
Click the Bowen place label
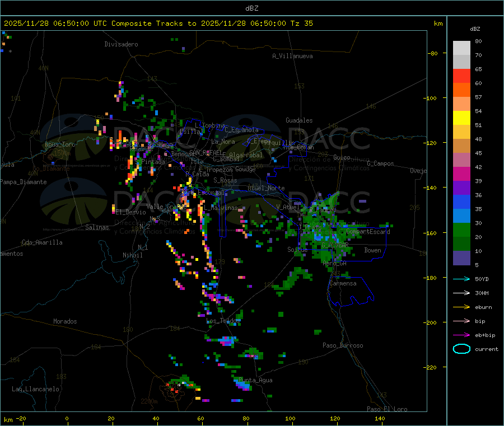tap(372, 250)
